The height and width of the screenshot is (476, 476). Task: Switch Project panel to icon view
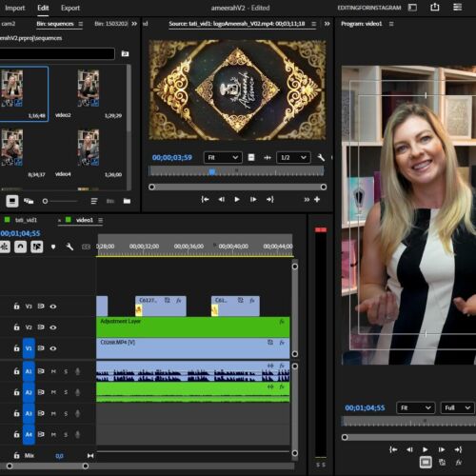(12, 201)
